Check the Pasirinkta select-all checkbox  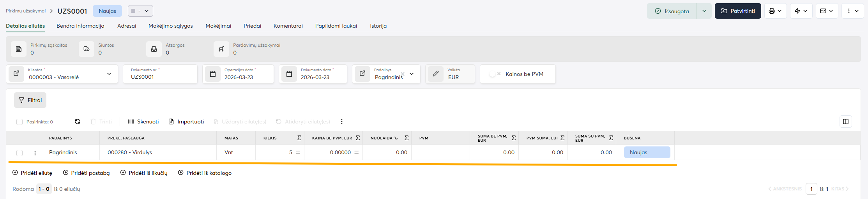click(19, 122)
